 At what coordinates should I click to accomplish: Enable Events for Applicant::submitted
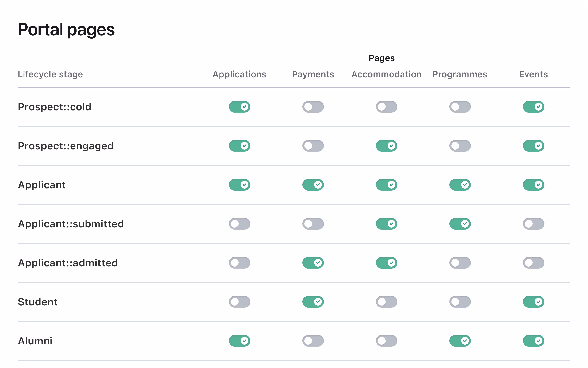[x=533, y=223]
